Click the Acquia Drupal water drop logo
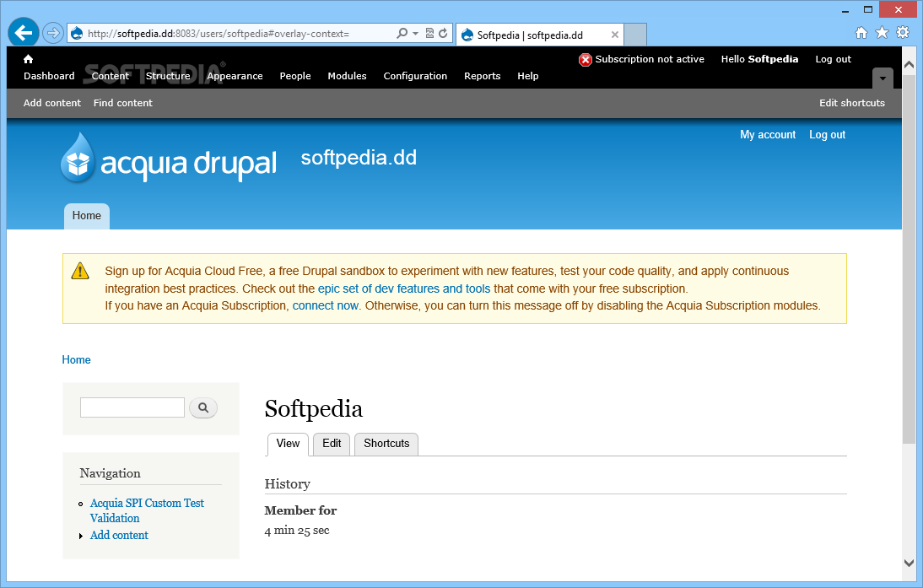The image size is (923, 588). tap(78, 157)
